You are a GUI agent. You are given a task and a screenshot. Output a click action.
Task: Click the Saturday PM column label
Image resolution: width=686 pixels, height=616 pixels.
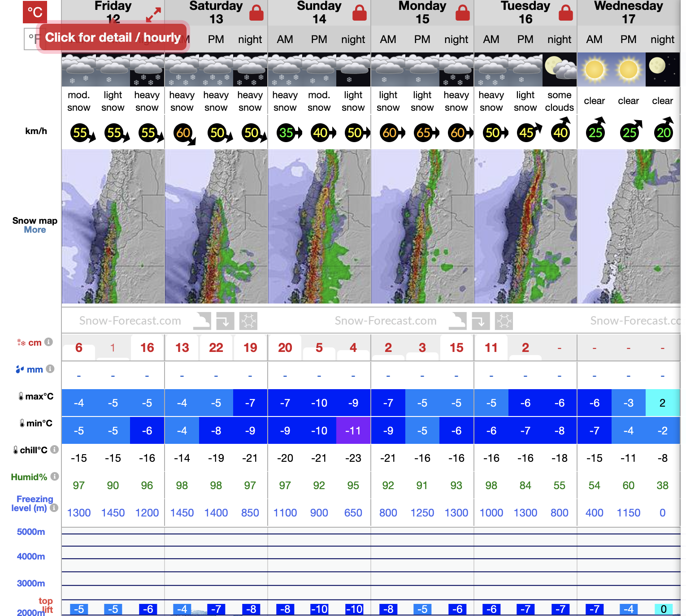[x=216, y=39]
